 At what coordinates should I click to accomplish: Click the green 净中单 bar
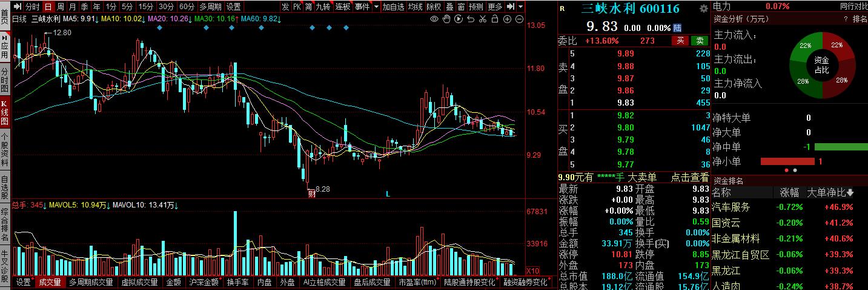841,147
